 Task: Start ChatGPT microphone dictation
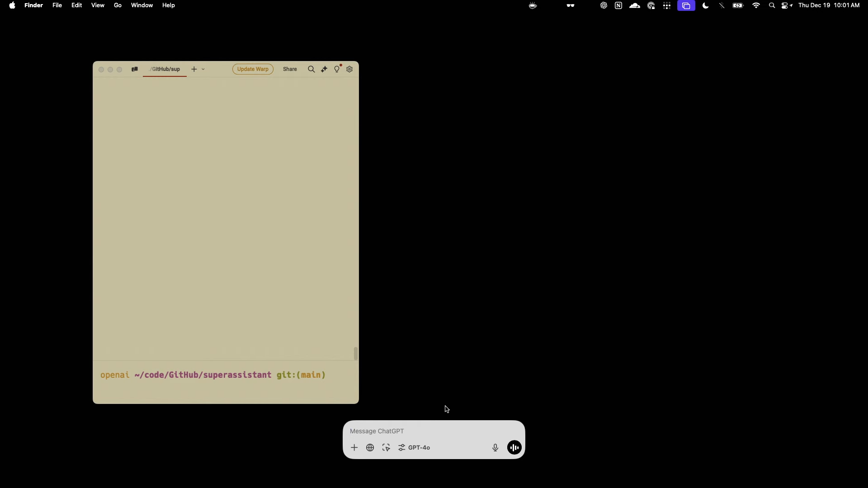(x=495, y=448)
